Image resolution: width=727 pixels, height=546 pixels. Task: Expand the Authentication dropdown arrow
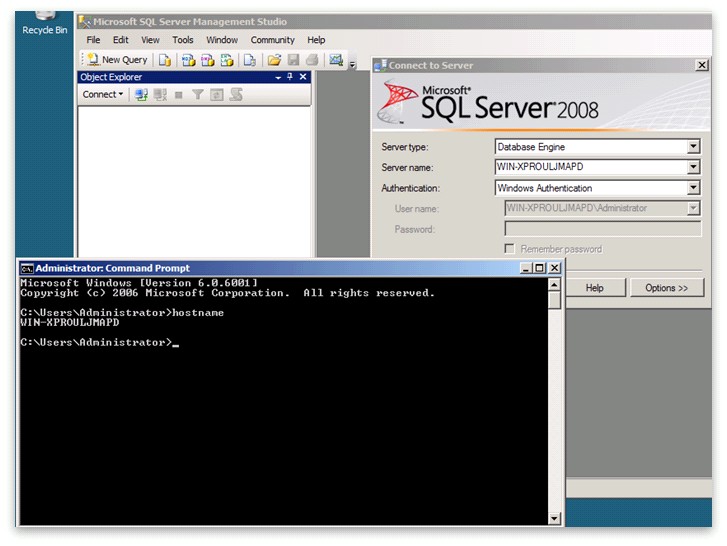click(693, 188)
